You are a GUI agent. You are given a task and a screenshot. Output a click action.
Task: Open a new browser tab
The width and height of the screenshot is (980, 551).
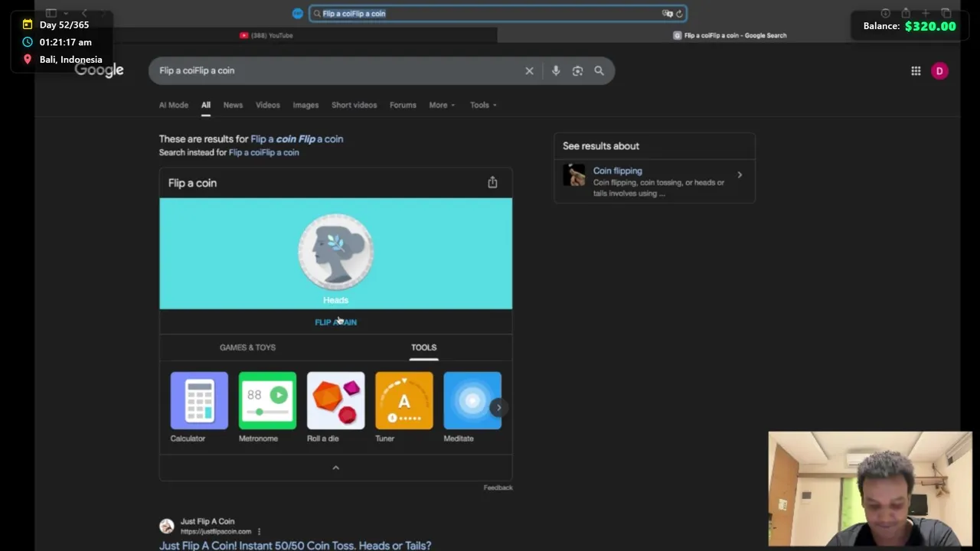coord(926,13)
